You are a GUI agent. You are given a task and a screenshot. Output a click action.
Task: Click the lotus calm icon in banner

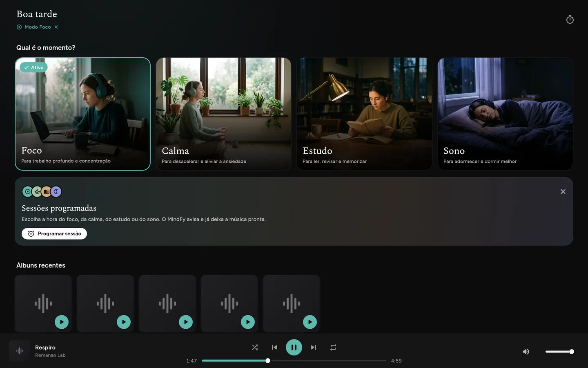37,191
